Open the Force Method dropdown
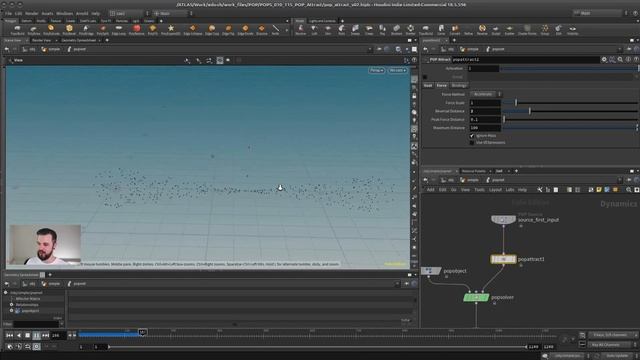The height and width of the screenshot is (360, 640). pos(485,94)
